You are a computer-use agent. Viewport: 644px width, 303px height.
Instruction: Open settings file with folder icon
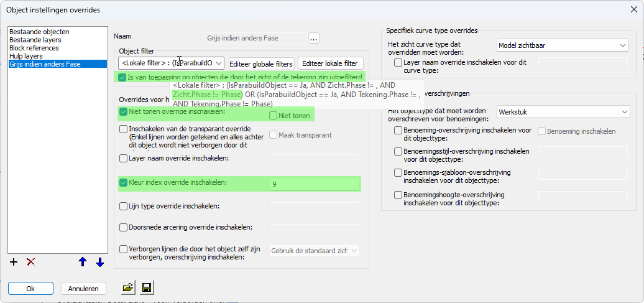point(128,287)
